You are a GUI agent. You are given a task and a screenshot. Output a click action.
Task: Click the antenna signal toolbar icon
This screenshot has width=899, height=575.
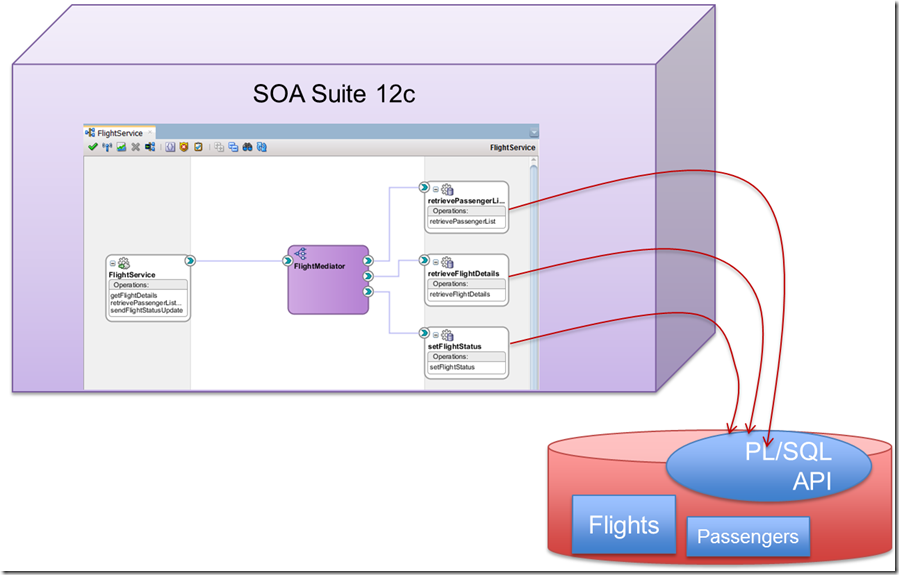tap(107, 147)
